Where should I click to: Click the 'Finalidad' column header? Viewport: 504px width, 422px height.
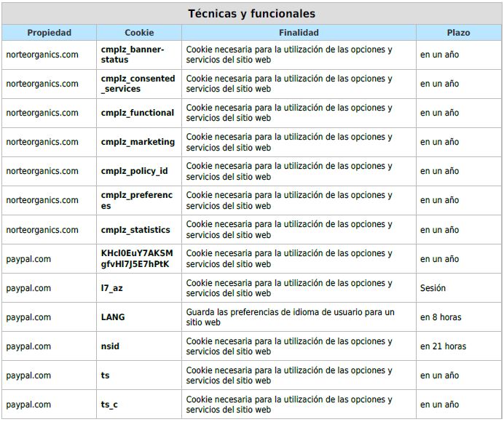(x=299, y=33)
